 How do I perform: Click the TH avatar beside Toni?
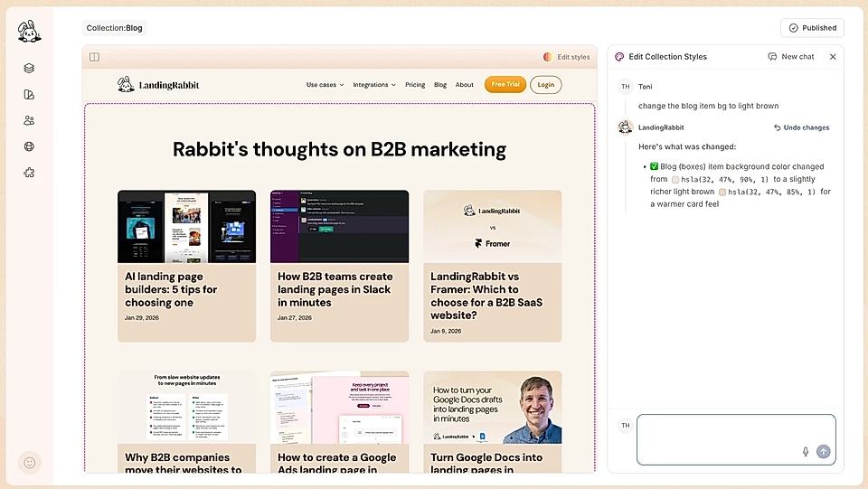(x=625, y=86)
